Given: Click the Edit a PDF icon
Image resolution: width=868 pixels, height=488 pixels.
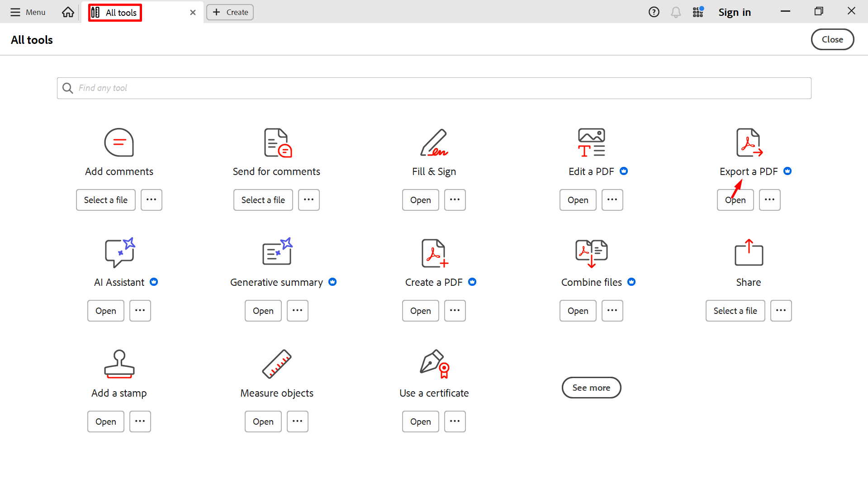Looking at the screenshot, I should click(592, 142).
